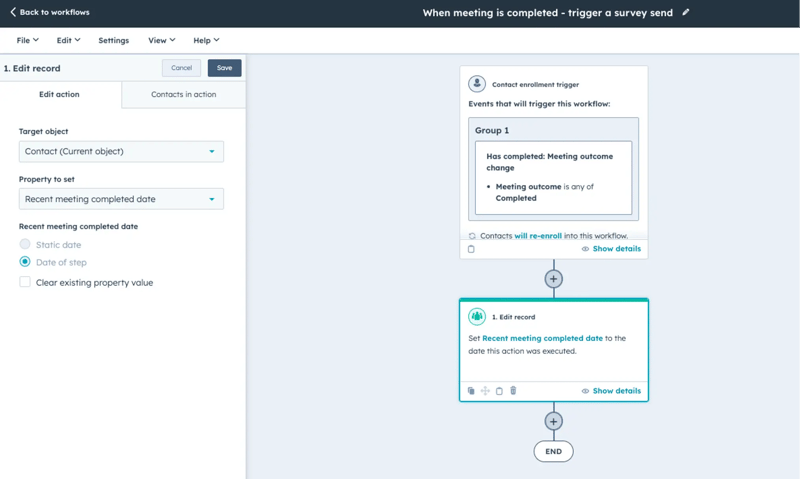Add action with plus below trigger card
This screenshot has height=479, width=800.
[x=554, y=279]
